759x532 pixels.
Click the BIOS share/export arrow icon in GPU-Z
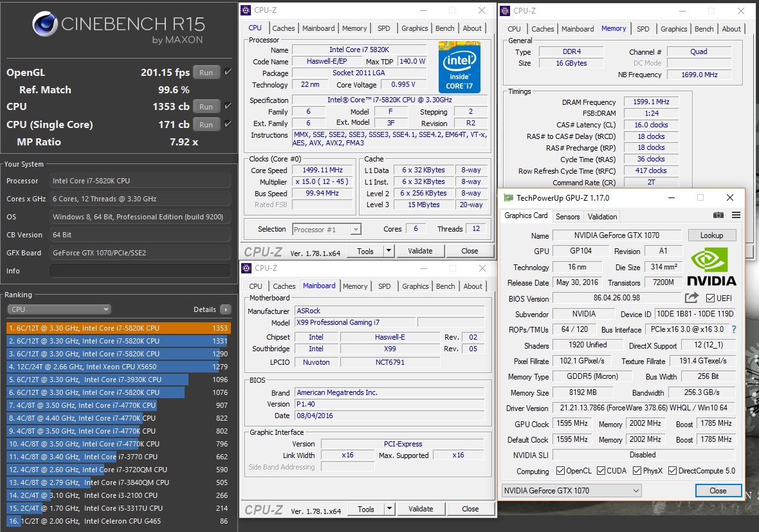pyautogui.click(x=691, y=297)
